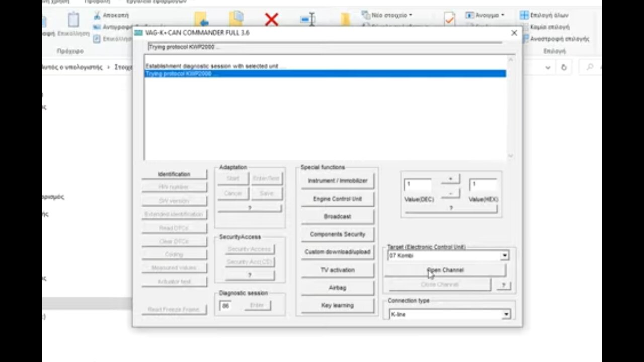Viewport: 644px width, 362px height.
Task: Click the Open Channel button
Action: (x=445, y=270)
